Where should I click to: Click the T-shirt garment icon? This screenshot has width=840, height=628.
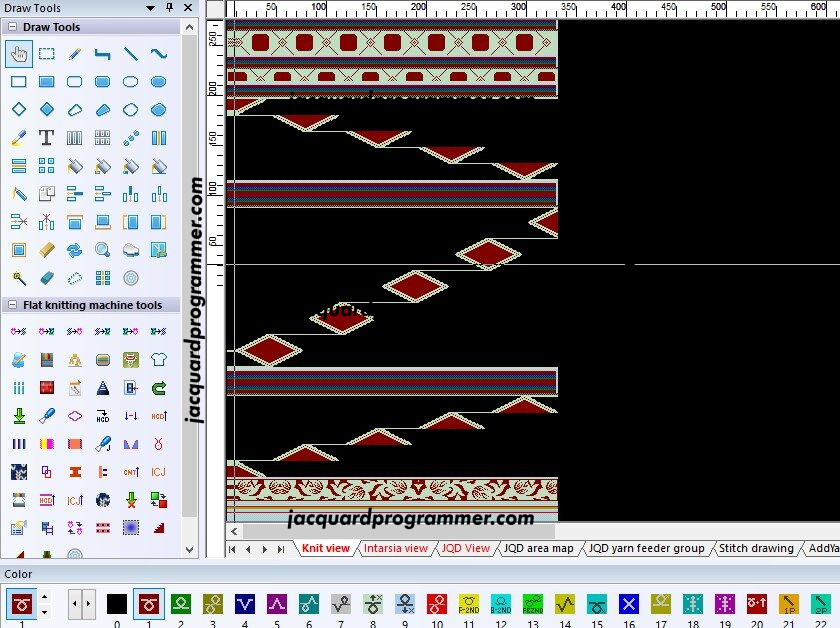tap(159, 360)
